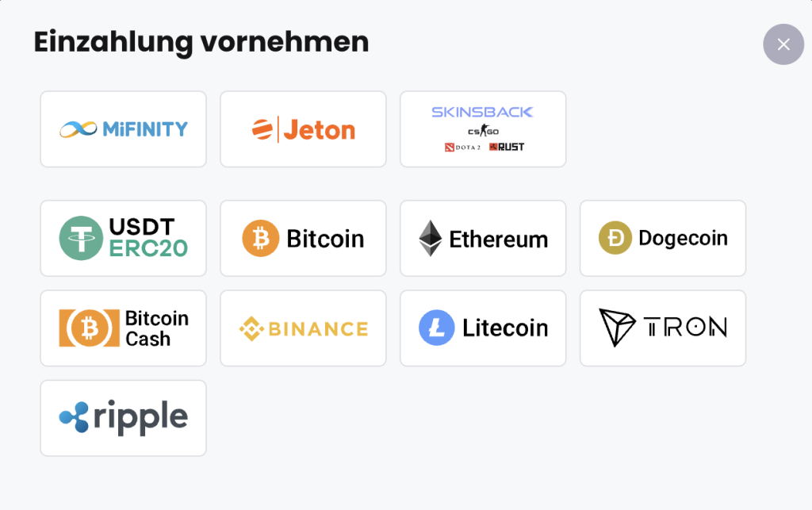Click the green Tether coin icon
Screen dimensions: 812x510
coord(82,238)
